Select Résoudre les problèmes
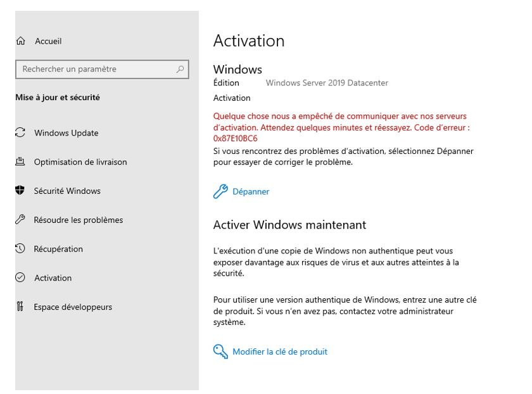 coord(79,220)
